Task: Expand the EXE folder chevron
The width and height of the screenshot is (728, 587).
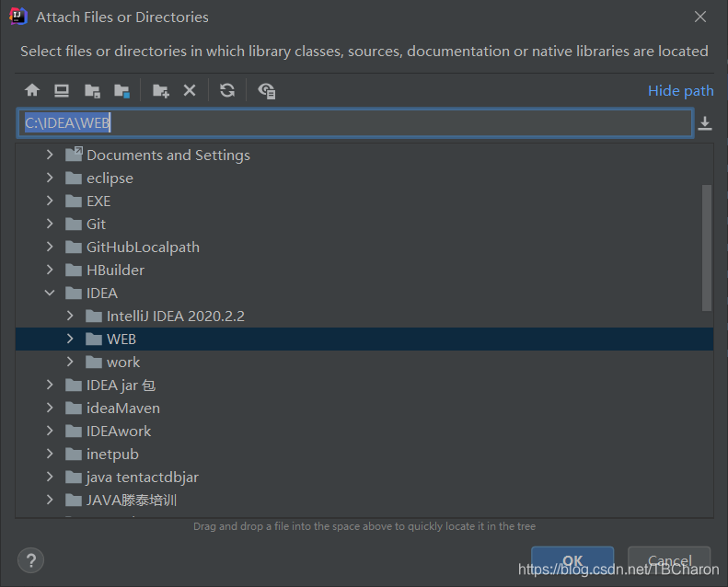Action: 50,201
